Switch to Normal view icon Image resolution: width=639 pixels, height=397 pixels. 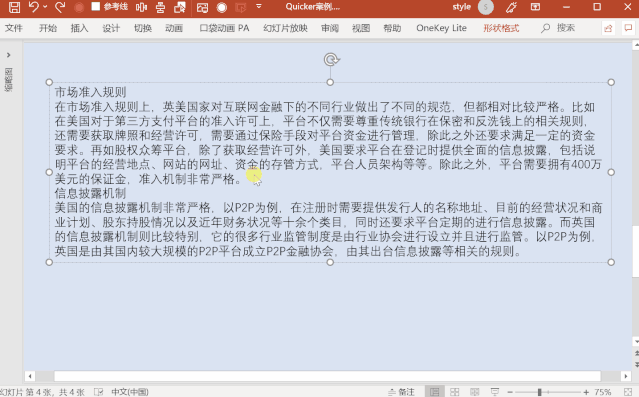pos(434,392)
